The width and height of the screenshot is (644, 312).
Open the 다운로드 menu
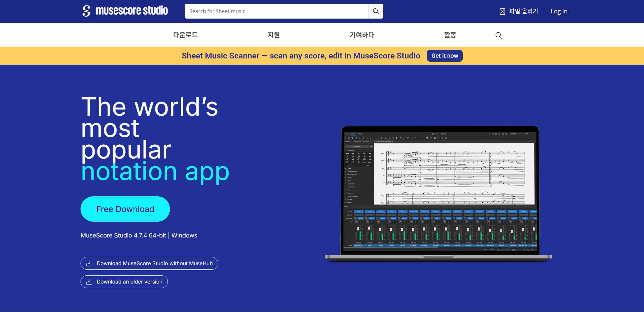(185, 35)
